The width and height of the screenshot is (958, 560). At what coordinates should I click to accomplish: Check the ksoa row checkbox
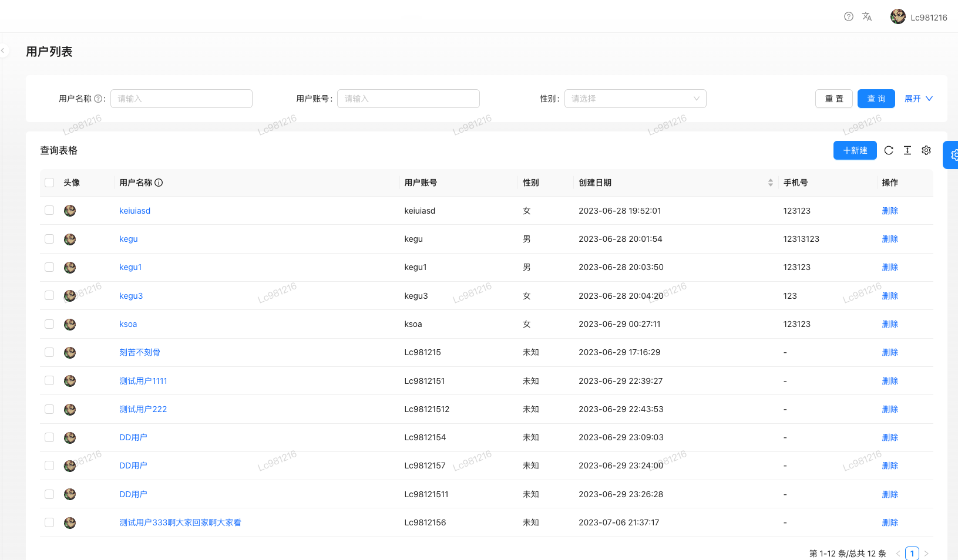tap(49, 324)
